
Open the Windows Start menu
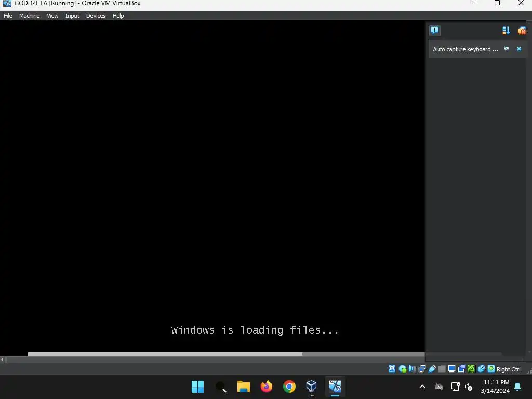click(x=197, y=387)
